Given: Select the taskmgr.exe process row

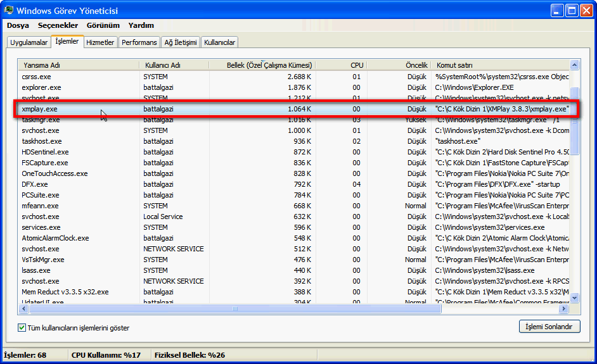Looking at the screenshot, I should [x=294, y=120].
